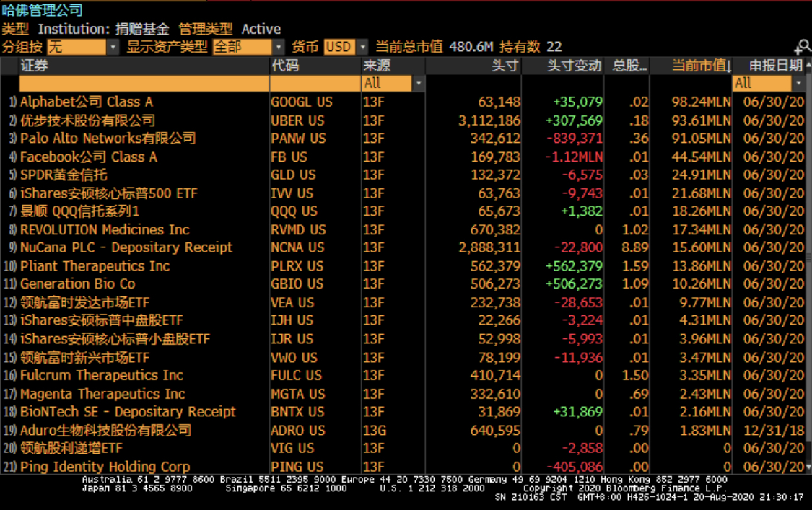Sort by the 申报日期 column header
This screenshot has height=510, width=812.
pos(769,66)
